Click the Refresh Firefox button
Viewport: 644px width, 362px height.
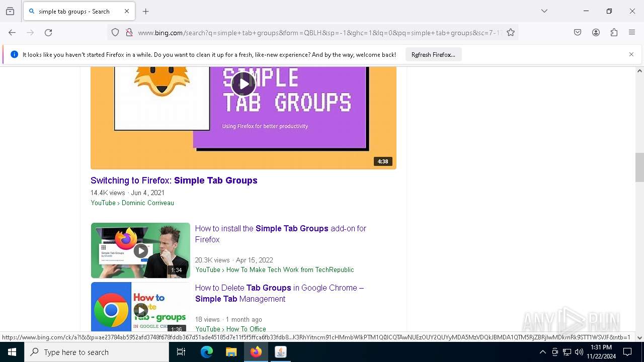[x=433, y=55]
